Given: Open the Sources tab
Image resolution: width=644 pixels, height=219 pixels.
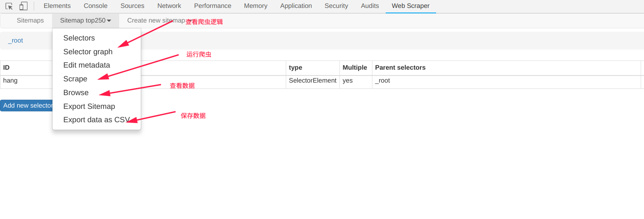Looking at the screenshot, I should [132, 6].
